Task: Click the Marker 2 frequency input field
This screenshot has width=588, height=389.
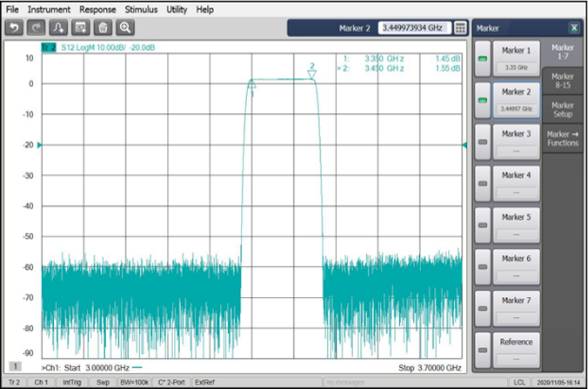Action: coord(415,28)
